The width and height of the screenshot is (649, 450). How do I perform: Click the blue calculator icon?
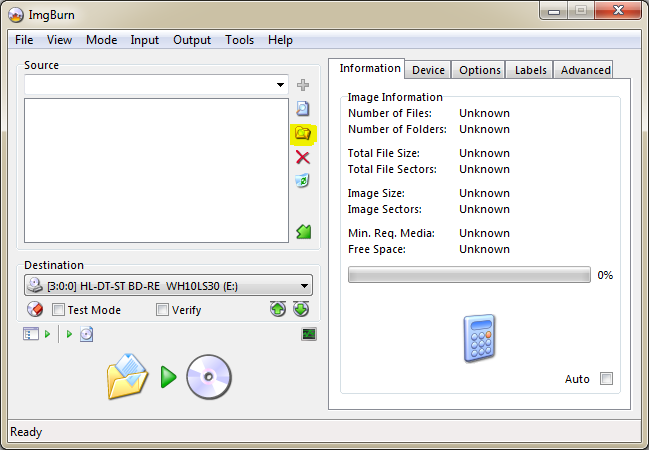pos(479,339)
